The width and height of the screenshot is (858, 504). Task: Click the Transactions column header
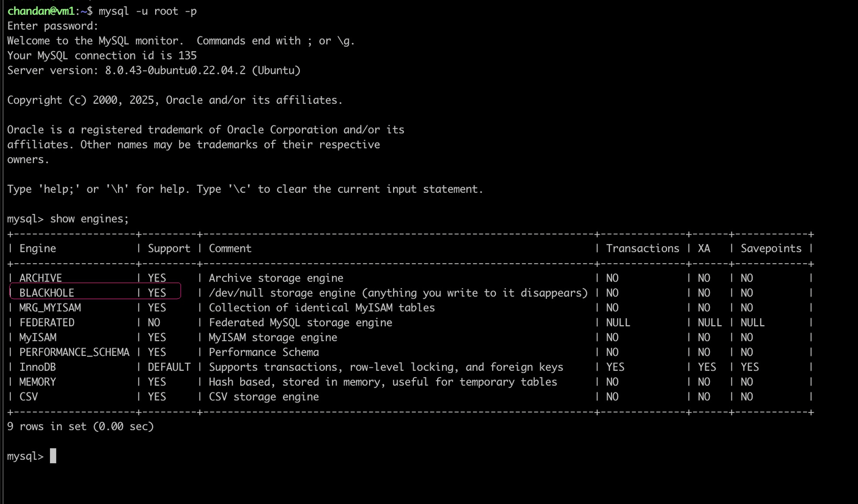coord(642,249)
